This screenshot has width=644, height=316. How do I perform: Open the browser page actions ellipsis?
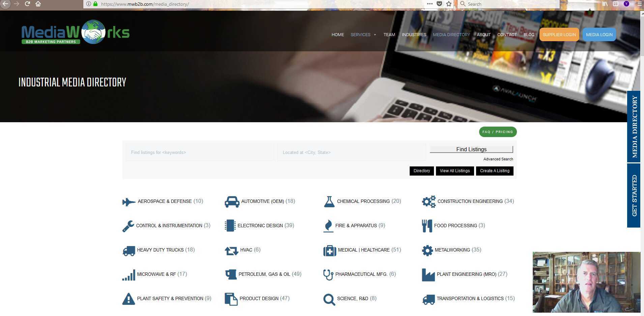(430, 4)
